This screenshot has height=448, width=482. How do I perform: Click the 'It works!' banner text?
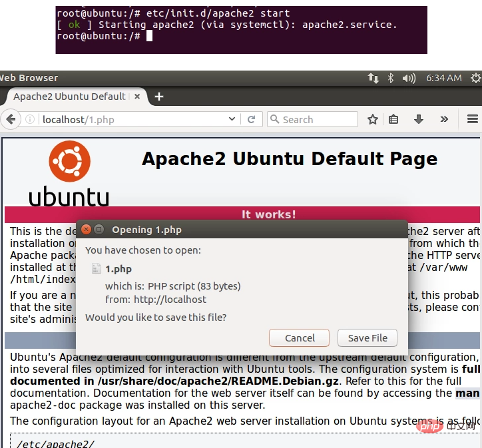click(x=269, y=214)
